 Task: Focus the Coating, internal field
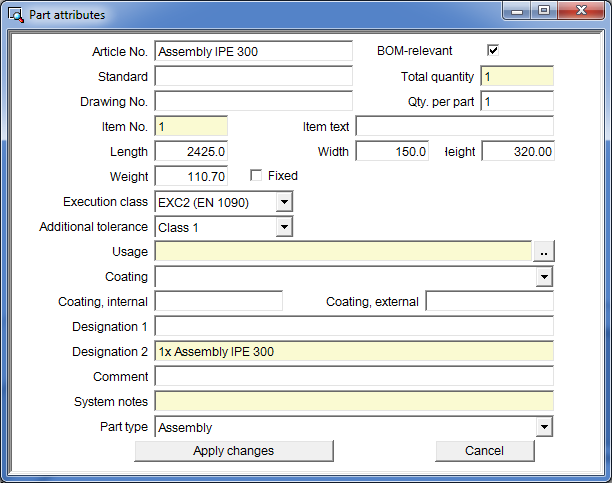point(218,301)
